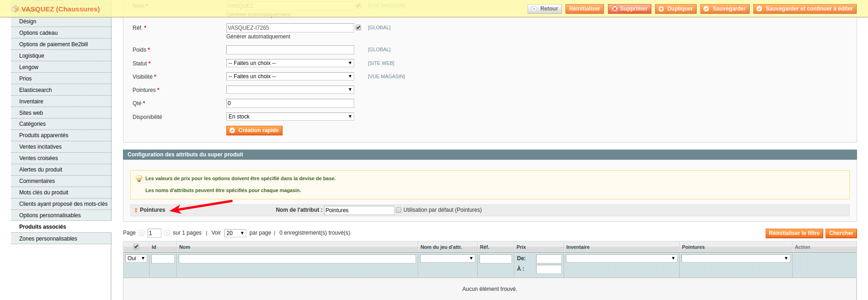Click the Pointures drag-sort handle icon

[136, 210]
